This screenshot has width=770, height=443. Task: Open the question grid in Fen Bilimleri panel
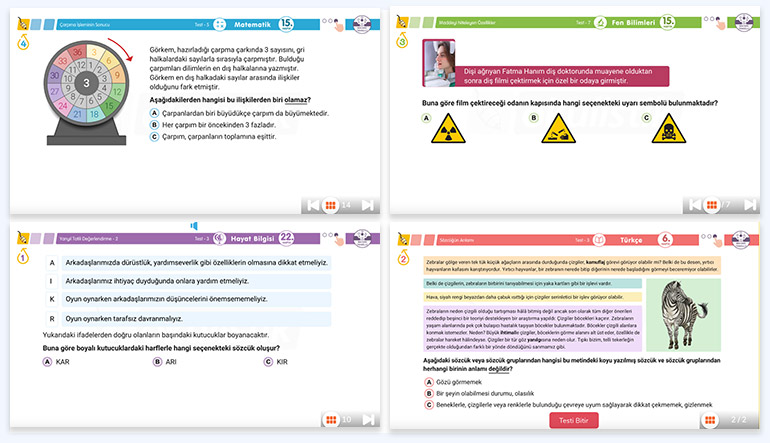711,205
